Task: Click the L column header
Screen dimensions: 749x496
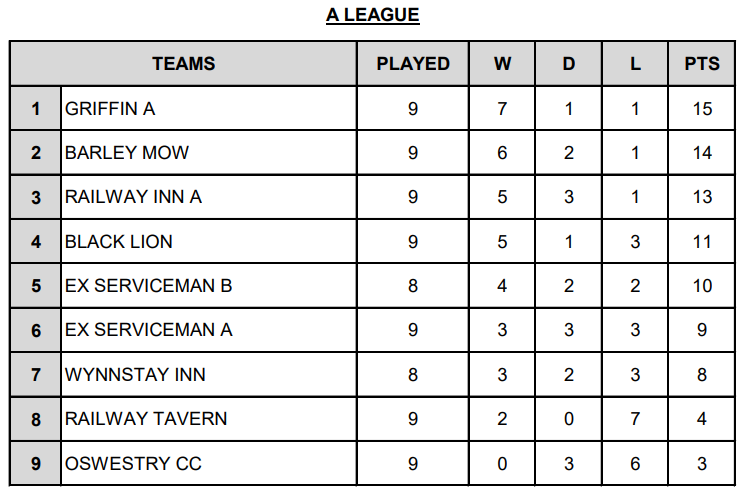Action: click(635, 64)
